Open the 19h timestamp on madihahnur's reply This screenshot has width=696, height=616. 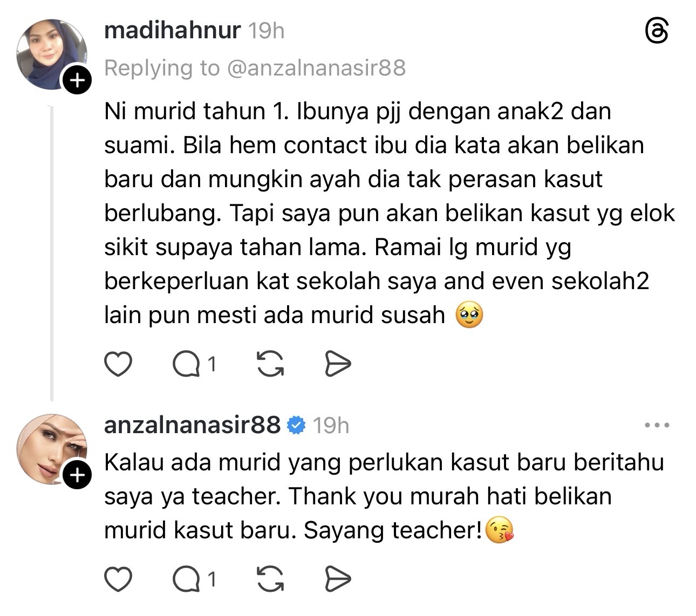(x=266, y=31)
